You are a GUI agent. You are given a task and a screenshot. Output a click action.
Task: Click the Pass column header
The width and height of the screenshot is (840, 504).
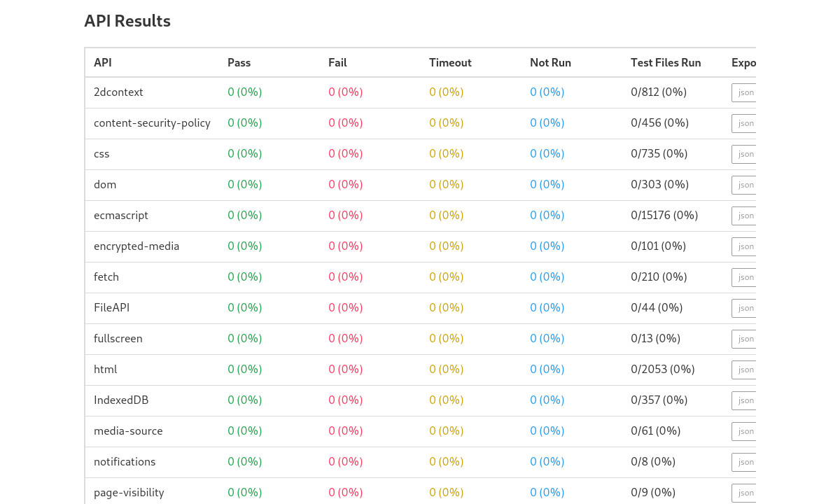(x=239, y=62)
